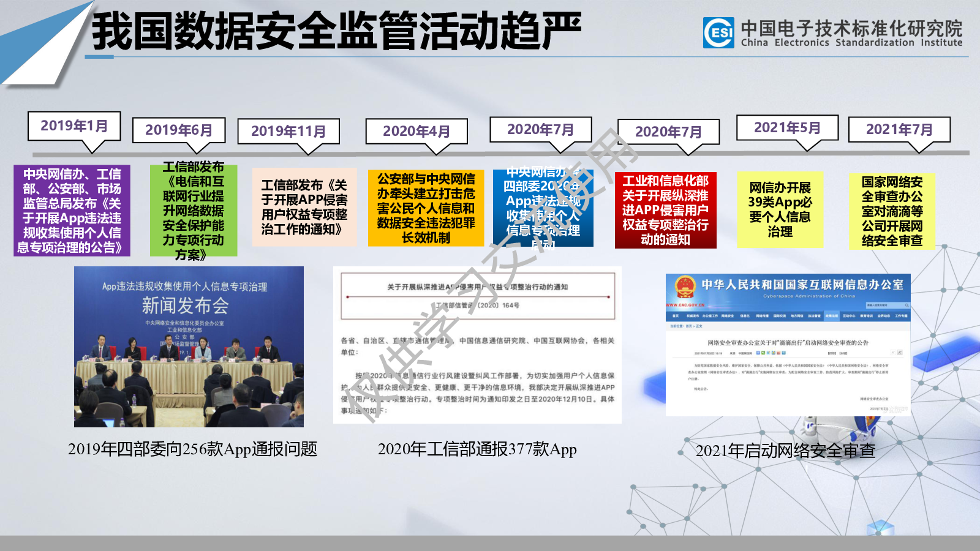Select the 2021年5月 timeline marker

(x=787, y=127)
